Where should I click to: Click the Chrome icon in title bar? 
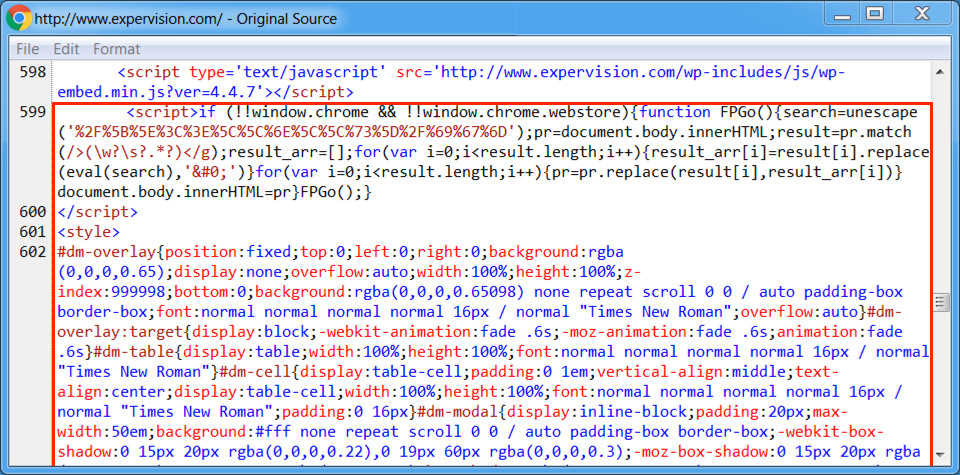click(x=19, y=18)
